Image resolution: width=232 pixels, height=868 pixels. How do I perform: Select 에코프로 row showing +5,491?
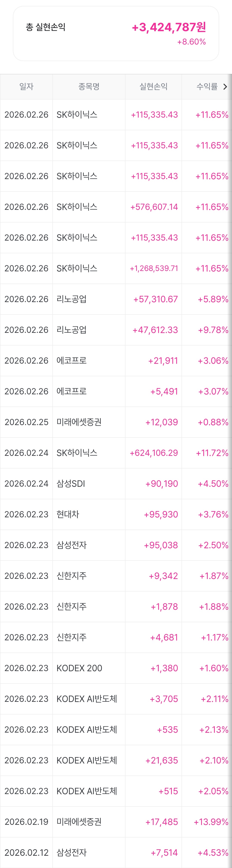(x=116, y=392)
